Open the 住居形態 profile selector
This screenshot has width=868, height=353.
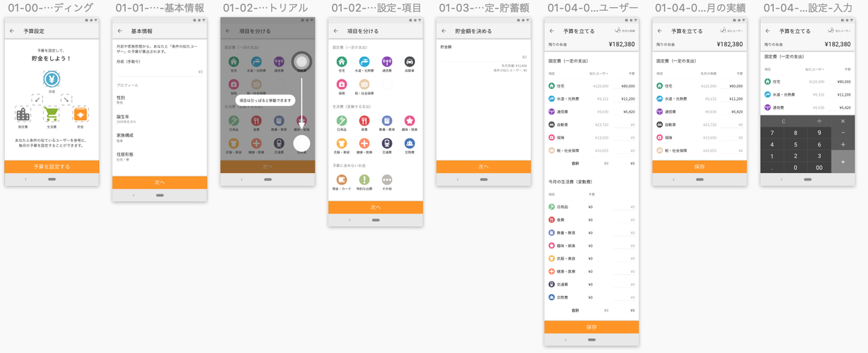tap(159, 157)
